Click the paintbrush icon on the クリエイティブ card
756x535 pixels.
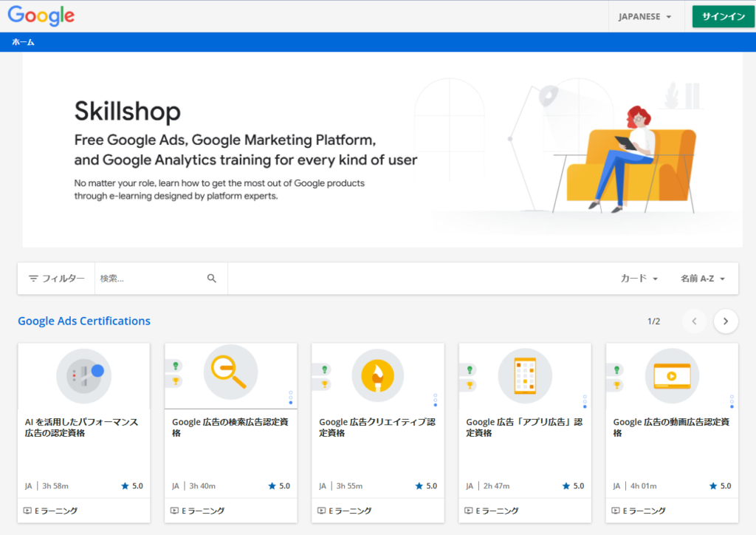378,376
